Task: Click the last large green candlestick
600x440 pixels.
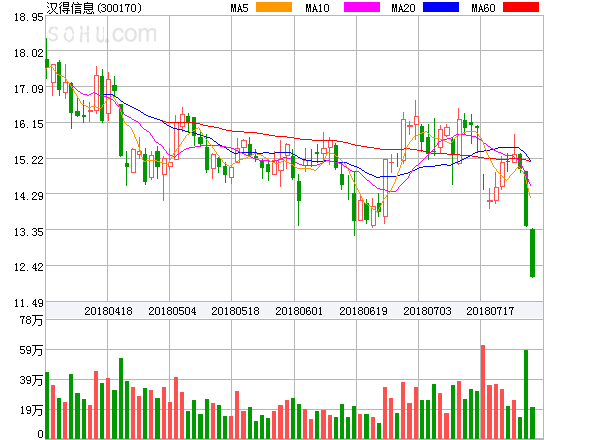Action: [532, 253]
